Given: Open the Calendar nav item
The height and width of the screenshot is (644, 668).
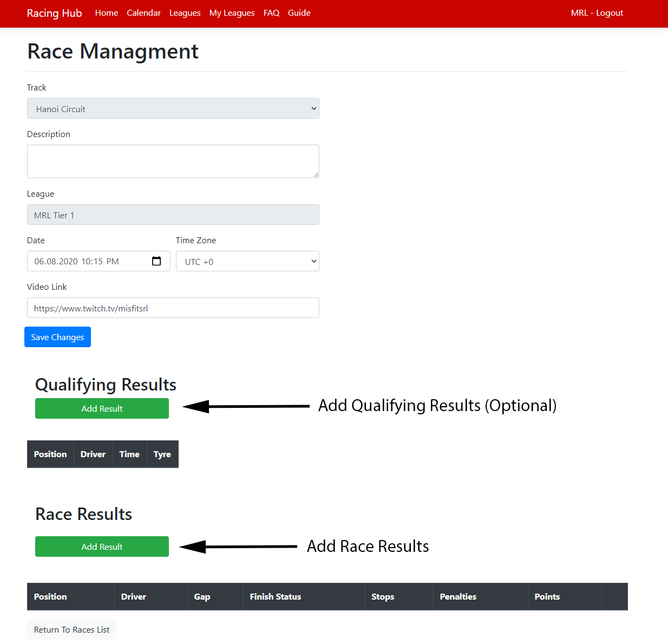Looking at the screenshot, I should (x=144, y=13).
